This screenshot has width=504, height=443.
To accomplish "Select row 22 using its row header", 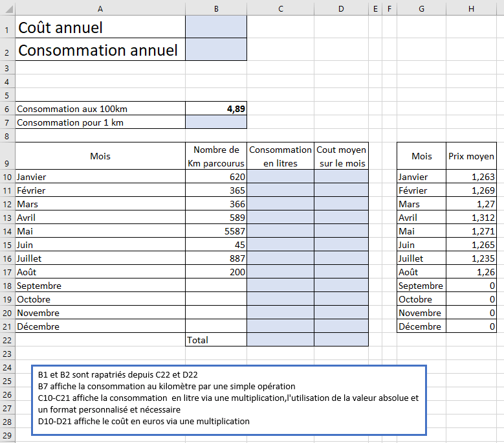I will point(7,339).
